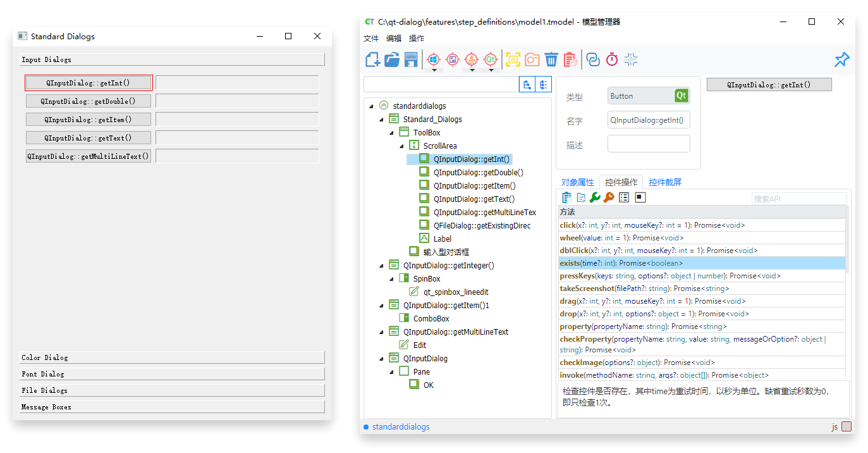This screenshot has width=868, height=453.
Task: Click the black square icon above methods list
Action: tap(640, 197)
